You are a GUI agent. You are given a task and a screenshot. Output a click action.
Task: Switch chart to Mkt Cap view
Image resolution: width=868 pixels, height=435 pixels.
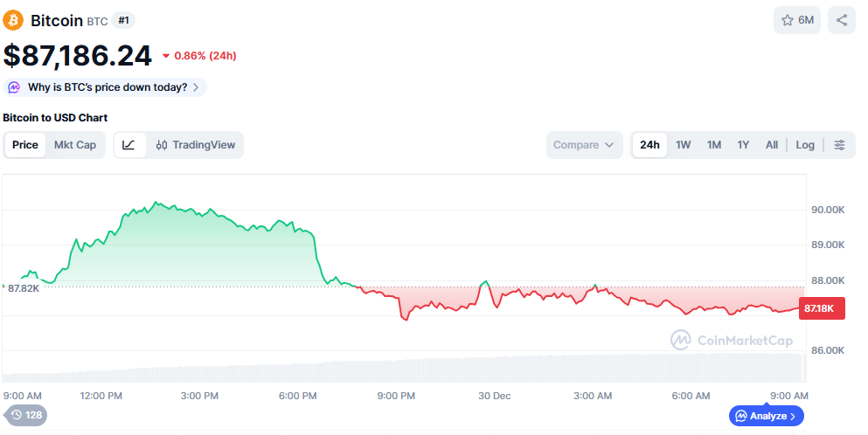coord(75,145)
